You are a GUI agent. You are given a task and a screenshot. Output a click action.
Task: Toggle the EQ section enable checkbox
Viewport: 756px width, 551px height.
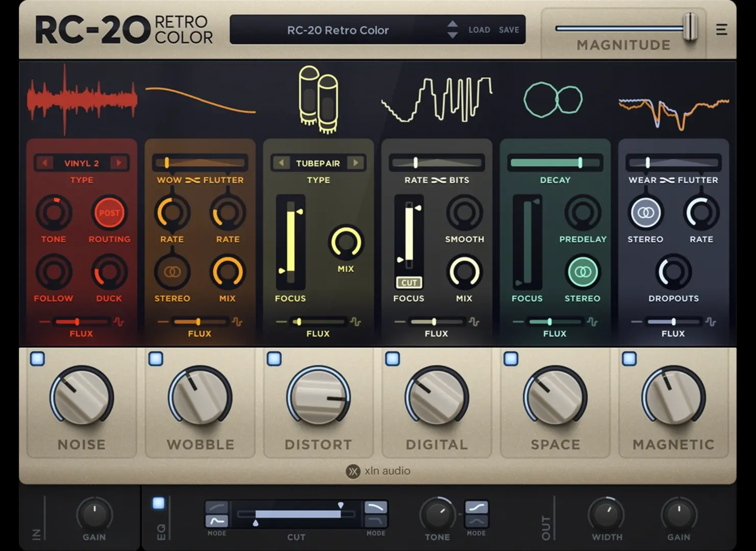pyautogui.click(x=159, y=504)
